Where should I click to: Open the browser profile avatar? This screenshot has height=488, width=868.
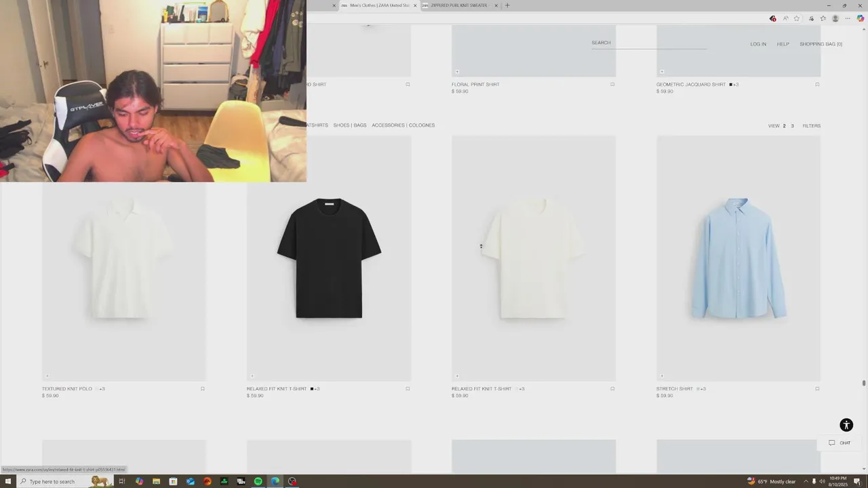(x=835, y=18)
